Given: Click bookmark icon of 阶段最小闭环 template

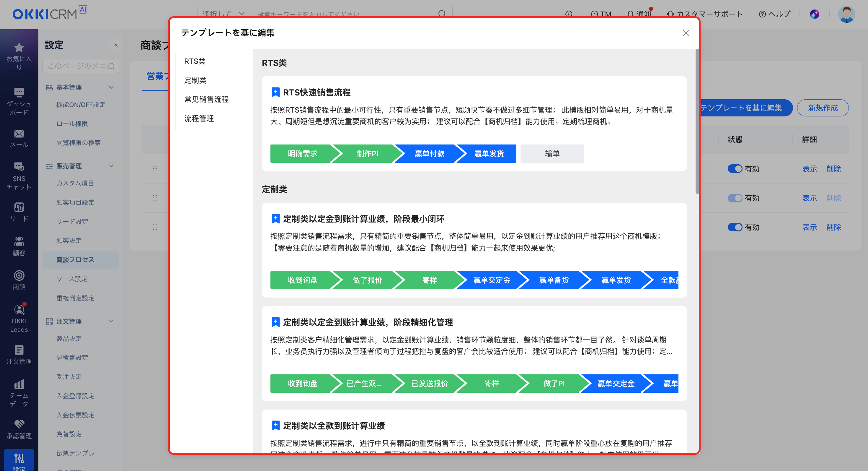Looking at the screenshot, I should (275, 218).
